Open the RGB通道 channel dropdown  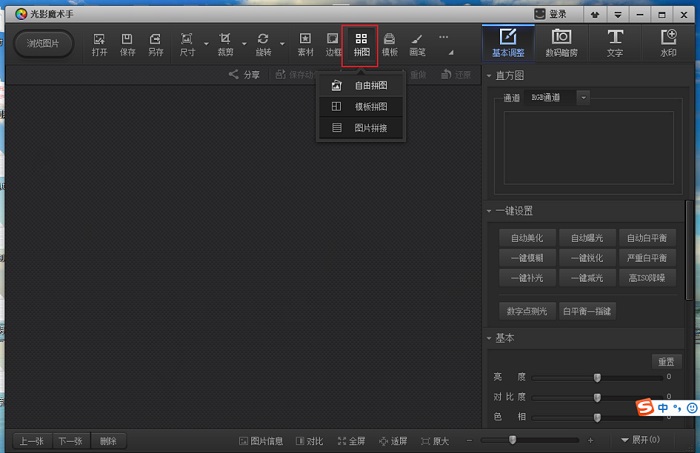pyautogui.click(x=583, y=97)
